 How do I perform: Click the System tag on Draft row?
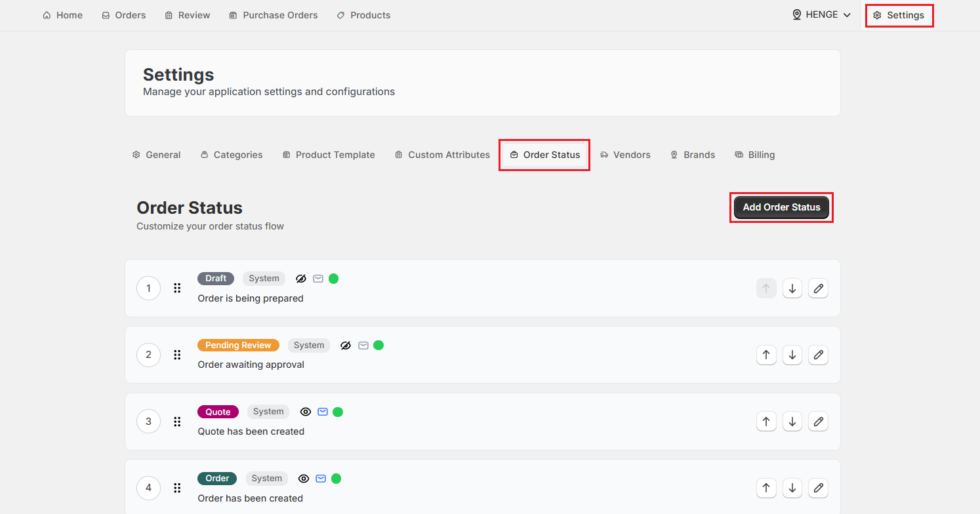pyautogui.click(x=264, y=279)
